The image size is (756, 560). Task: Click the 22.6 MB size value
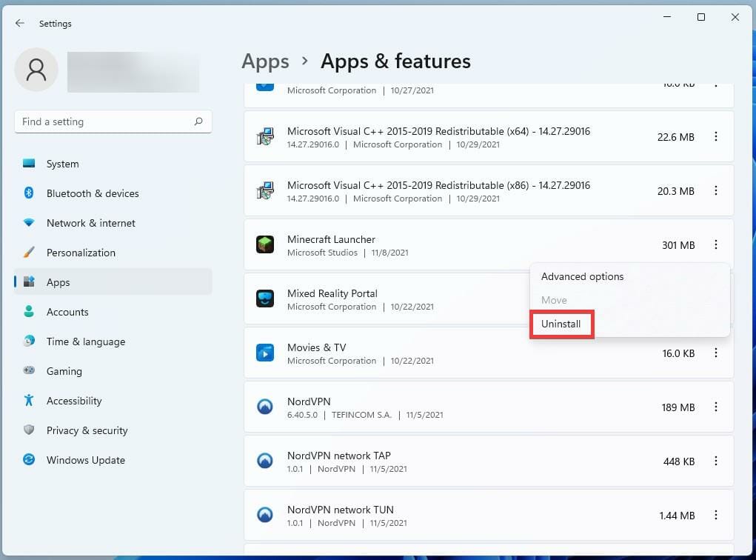coord(675,137)
